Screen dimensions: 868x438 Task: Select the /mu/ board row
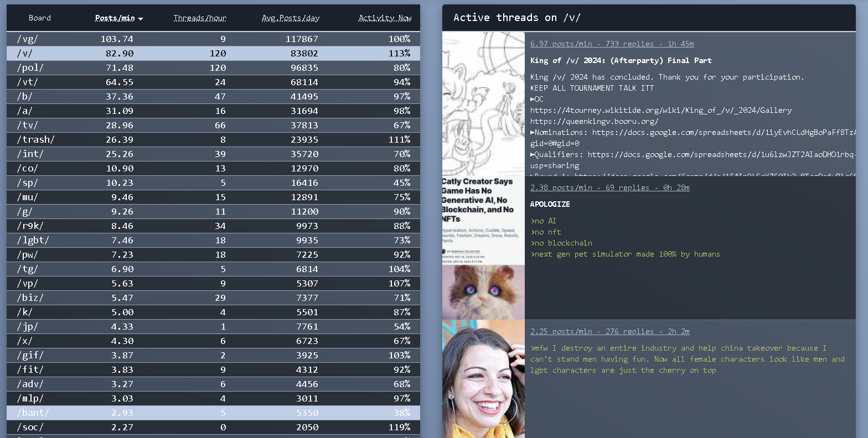[x=213, y=197]
